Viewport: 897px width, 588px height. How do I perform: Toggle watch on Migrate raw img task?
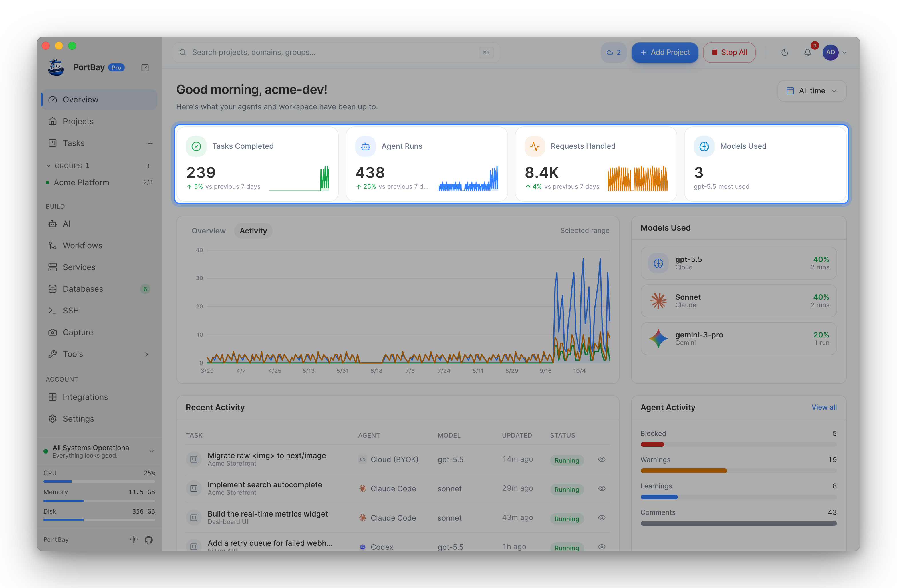pyautogui.click(x=602, y=460)
